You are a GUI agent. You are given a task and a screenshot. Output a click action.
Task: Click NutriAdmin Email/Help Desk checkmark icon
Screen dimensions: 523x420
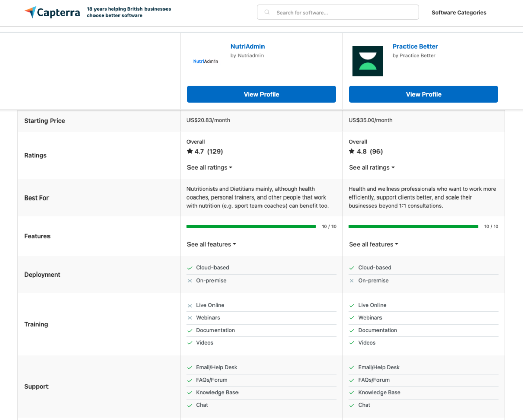(x=190, y=367)
